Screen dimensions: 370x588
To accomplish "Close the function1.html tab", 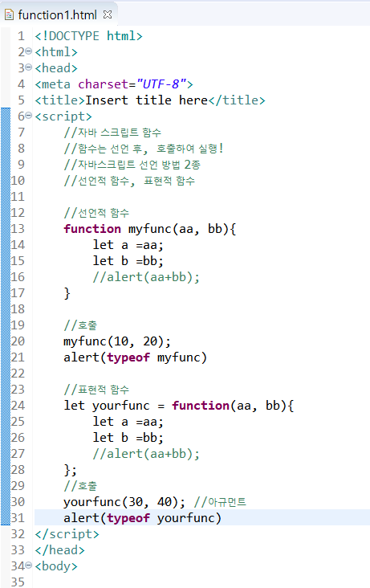I will [108, 14].
